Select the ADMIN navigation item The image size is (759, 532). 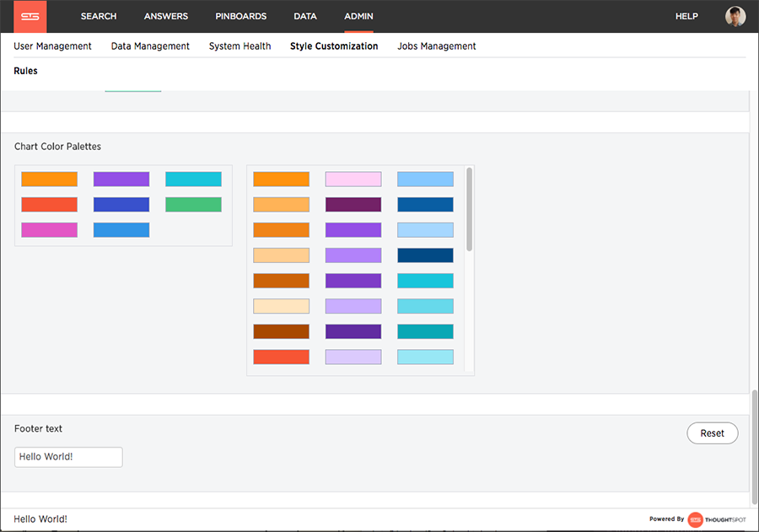click(358, 17)
